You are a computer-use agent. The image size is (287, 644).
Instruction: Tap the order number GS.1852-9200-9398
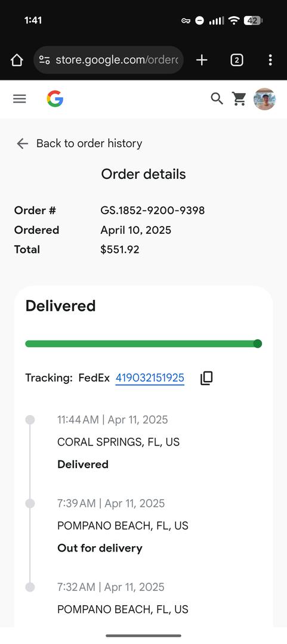pos(153,210)
